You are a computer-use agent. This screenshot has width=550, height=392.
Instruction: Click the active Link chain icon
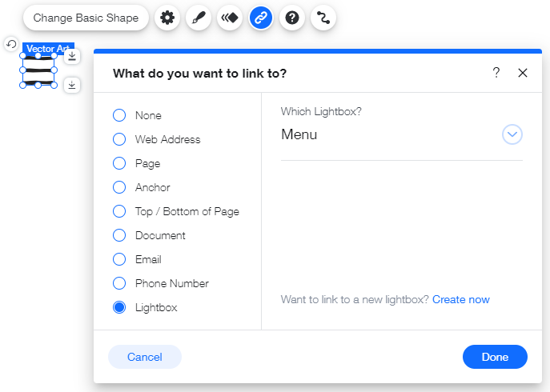(x=261, y=18)
